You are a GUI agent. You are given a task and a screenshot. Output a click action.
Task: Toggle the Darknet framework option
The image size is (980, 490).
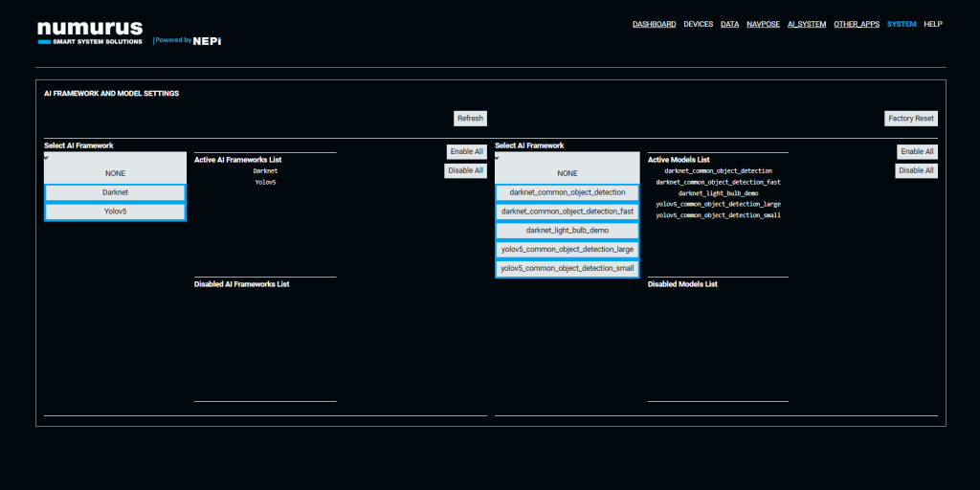115,192
